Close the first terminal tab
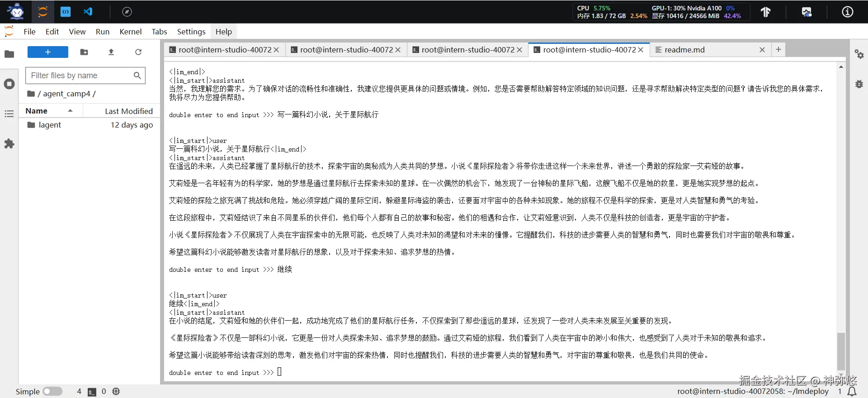Viewport: 868px width, 398px height. [276, 50]
